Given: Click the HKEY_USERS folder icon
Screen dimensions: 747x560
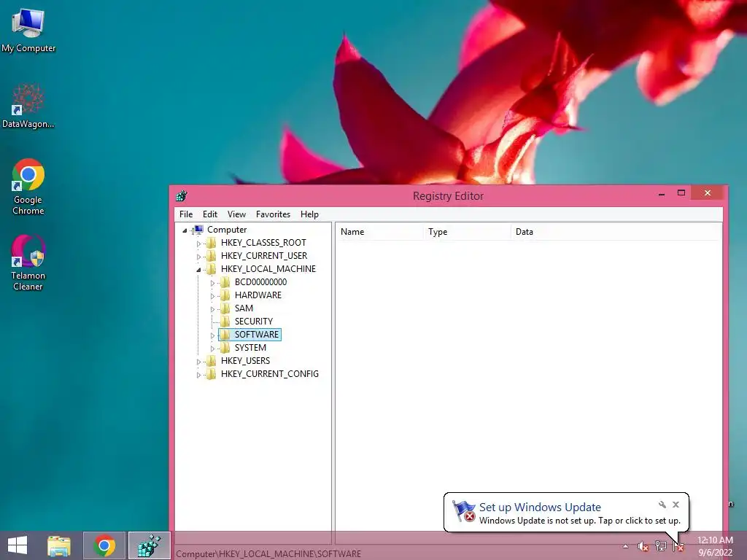Looking at the screenshot, I should coord(211,361).
